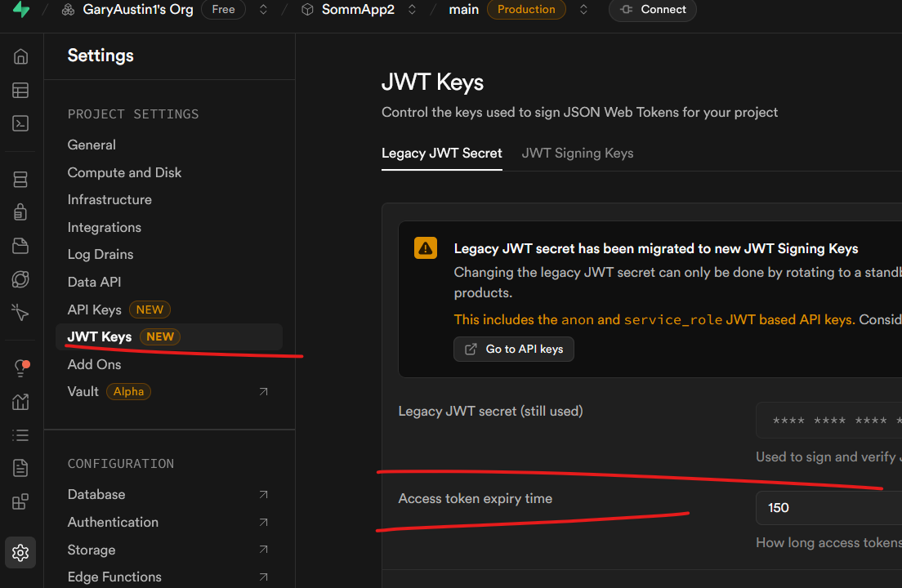Screen dimensions: 902x588
Task: Click the external arrow beside Authentication
Action: [263, 522]
